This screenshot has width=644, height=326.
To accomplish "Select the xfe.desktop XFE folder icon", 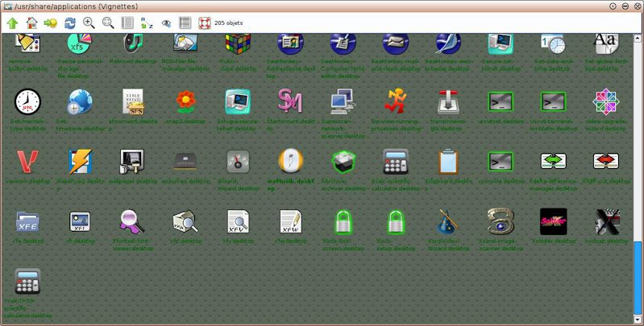I will pos(28,222).
